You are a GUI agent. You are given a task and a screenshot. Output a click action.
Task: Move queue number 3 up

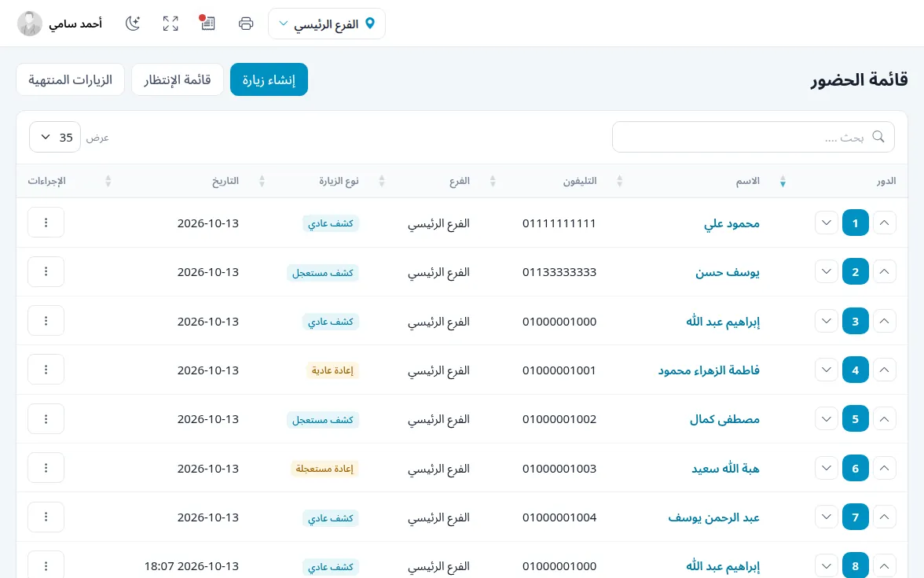[x=884, y=321]
